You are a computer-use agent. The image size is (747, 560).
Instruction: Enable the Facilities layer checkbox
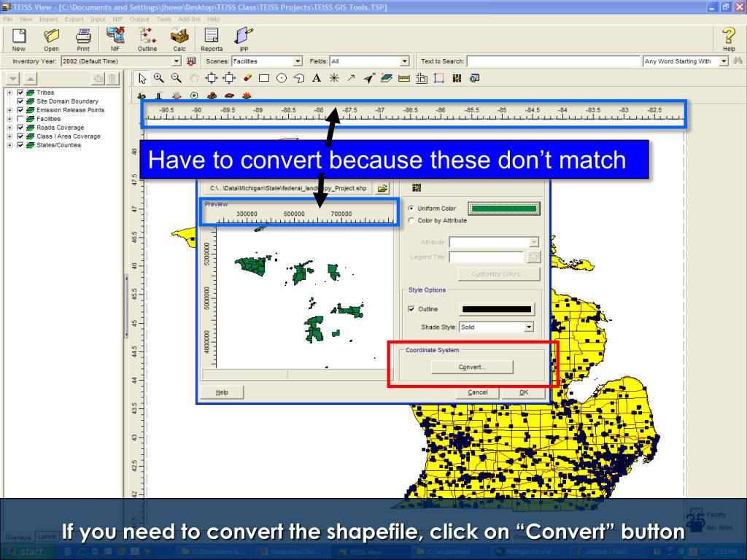[x=20, y=119]
